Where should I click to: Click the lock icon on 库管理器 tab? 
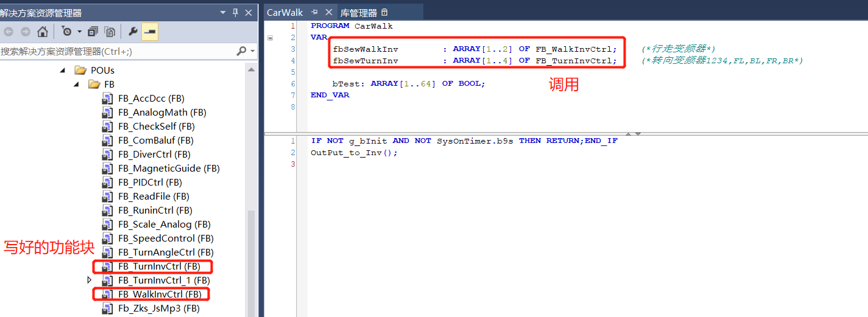pos(384,13)
